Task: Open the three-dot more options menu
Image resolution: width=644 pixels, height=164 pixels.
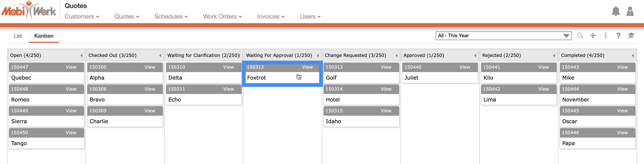Action: pos(606,36)
